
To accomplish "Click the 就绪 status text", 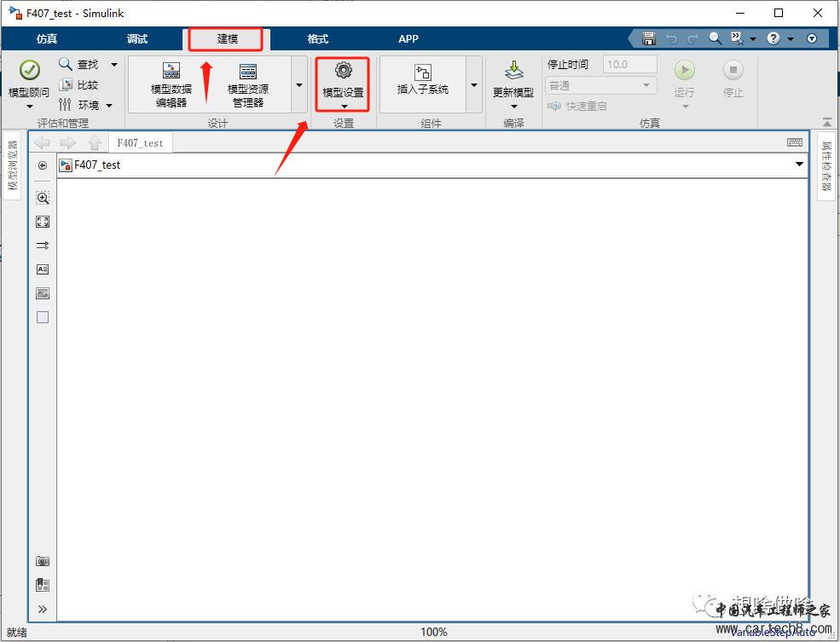I will click(x=17, y=633).
